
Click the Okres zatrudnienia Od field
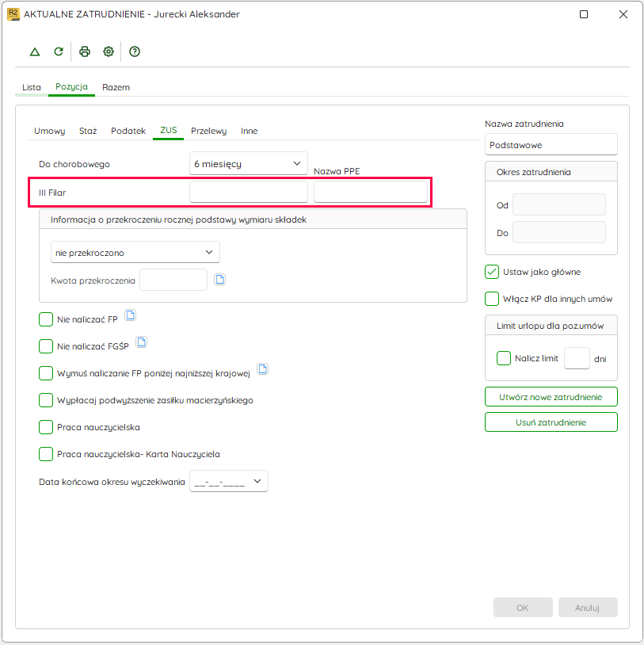[559, 205]
